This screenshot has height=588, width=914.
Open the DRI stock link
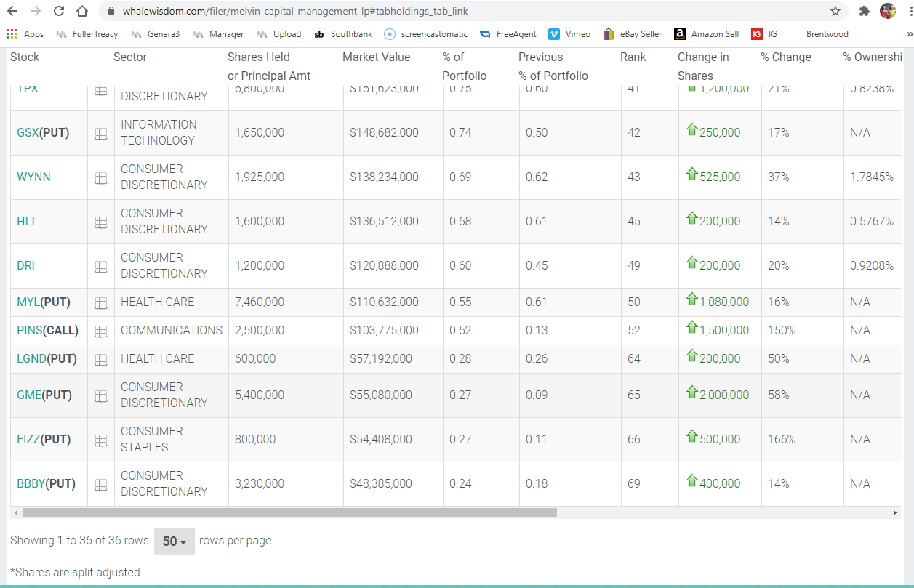coord(25,265)
